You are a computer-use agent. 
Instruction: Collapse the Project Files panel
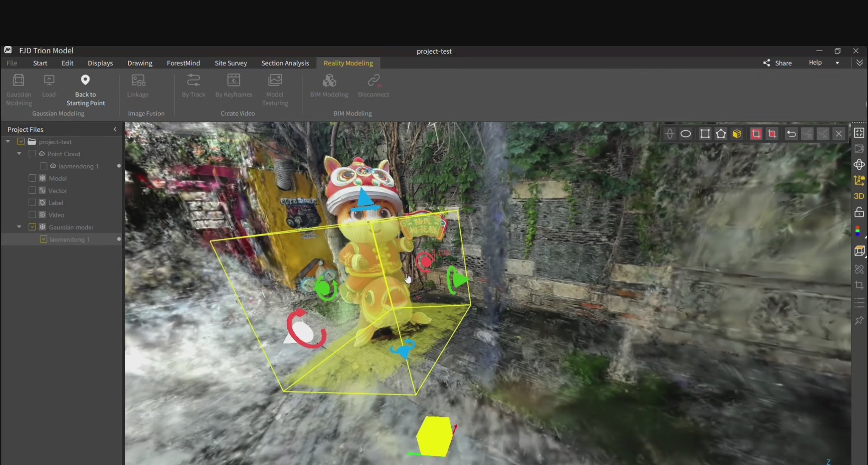coord(115,129)
